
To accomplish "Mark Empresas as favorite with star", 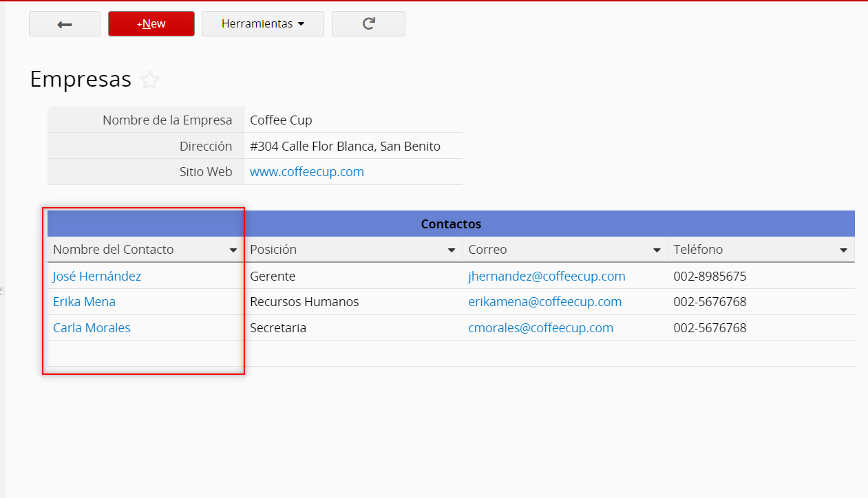I will pos(149,80).
